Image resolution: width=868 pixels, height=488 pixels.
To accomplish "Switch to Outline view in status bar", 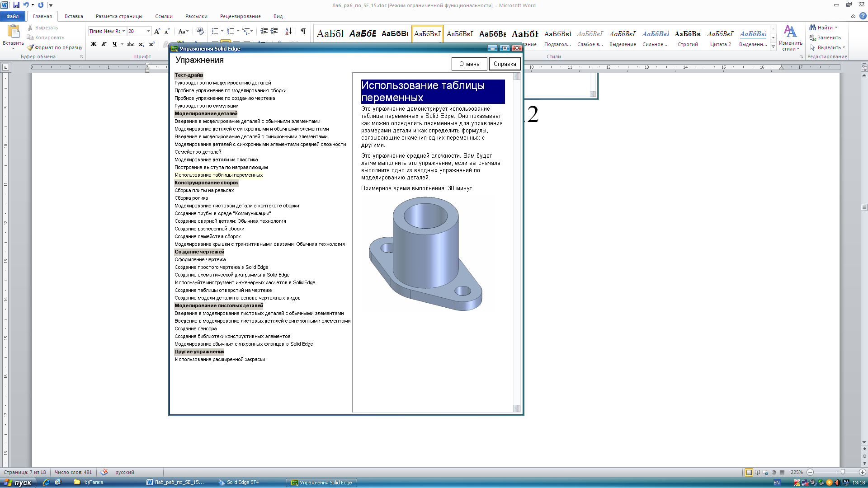I will coord(774,472).
